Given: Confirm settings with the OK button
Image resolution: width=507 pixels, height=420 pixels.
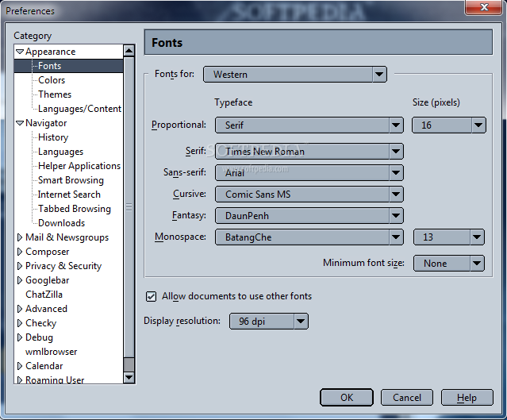Looking at the screenshot, I should click(347, 397).
